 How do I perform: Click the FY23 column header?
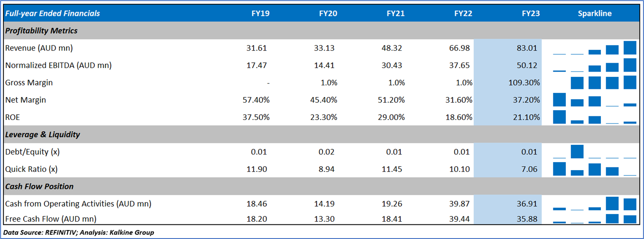(x=531, y=13)
